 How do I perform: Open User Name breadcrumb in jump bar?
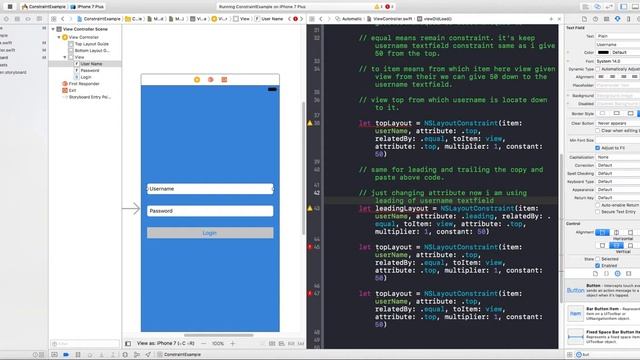click(x=269, y=19)
